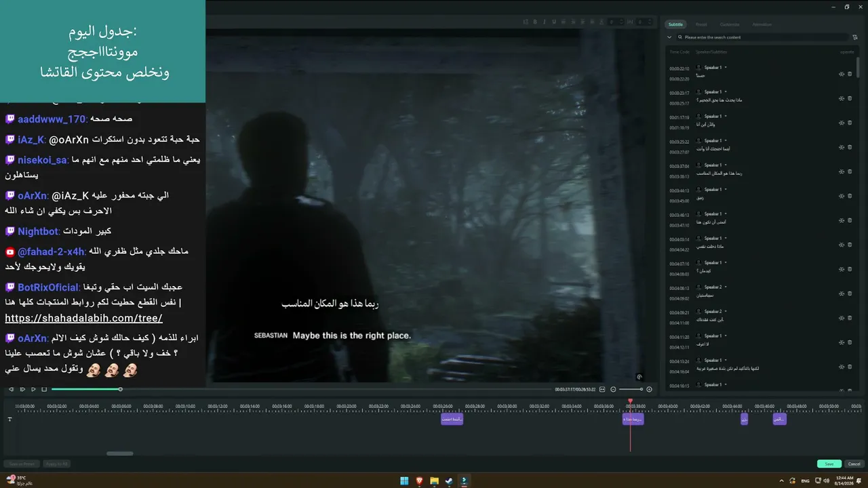Open speaker dropdown for subtitle at 00:04:09:21
The image size is (868, 488).
pos(726,312)
